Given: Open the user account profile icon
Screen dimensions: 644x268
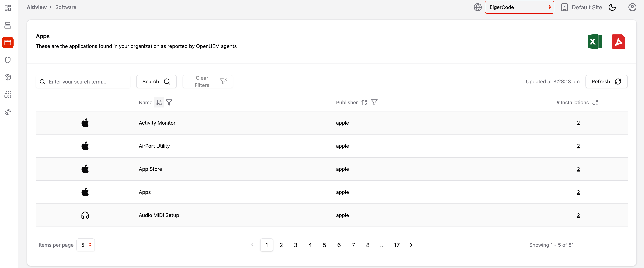Looking at the screenshot, I should point(632,7).
